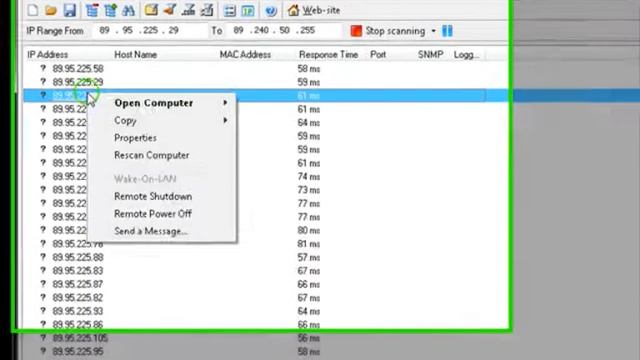Click the SNMP column header
640x360 pixels.
[431, 55]
